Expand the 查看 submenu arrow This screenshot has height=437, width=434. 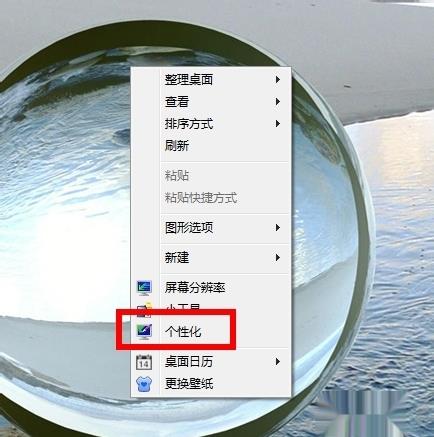[x=277, y=101]
